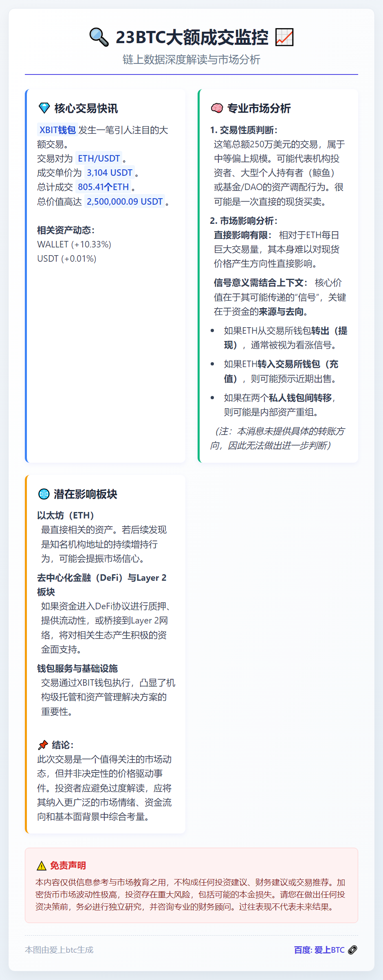Click the globe icon beside 潜在影响板块
The height and width of the screenshot is (980, 383).
tap(44, 494)
